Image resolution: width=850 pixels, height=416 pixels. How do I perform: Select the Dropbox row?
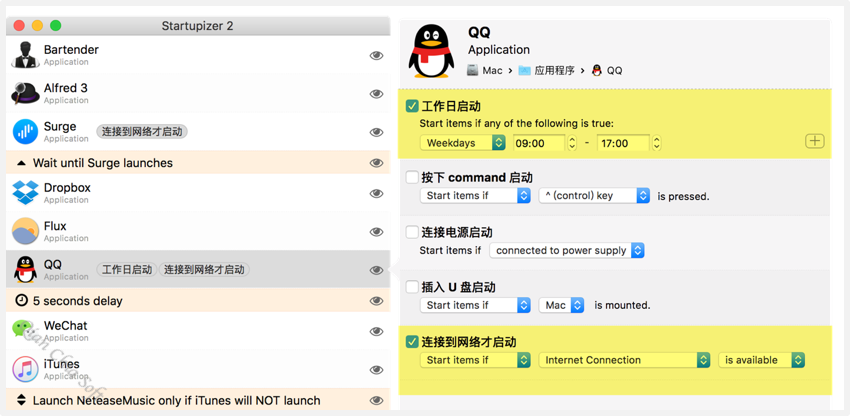point(198,193)
